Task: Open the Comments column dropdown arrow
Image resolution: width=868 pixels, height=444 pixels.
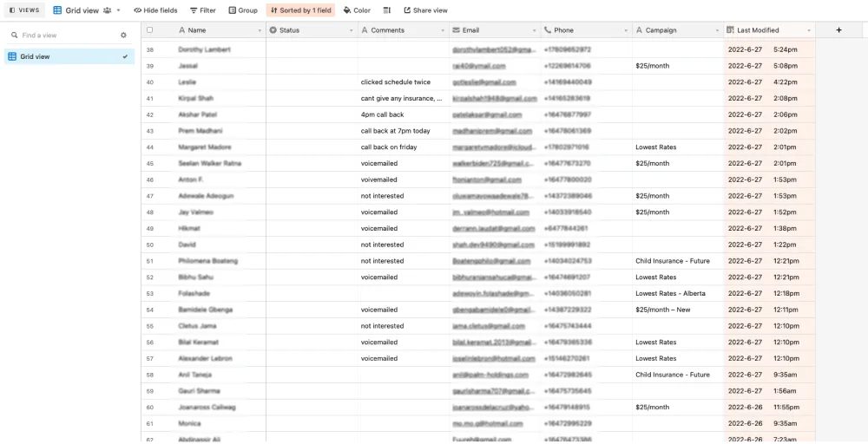Action: (443, 30)
